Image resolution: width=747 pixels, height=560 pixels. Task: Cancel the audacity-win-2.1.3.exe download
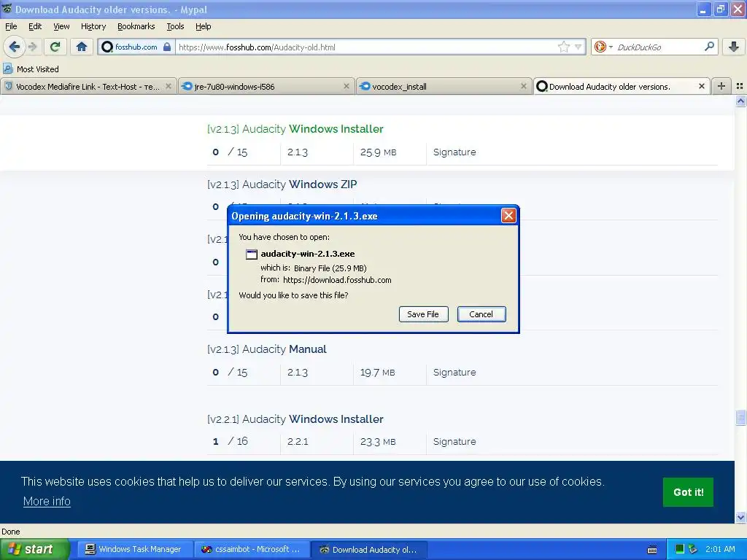[481, 314]
